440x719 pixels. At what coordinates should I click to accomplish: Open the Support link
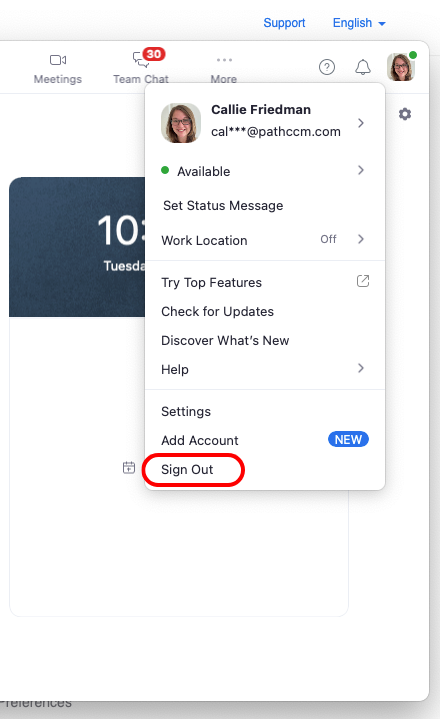pyautogui.click(x=284, y=23)
